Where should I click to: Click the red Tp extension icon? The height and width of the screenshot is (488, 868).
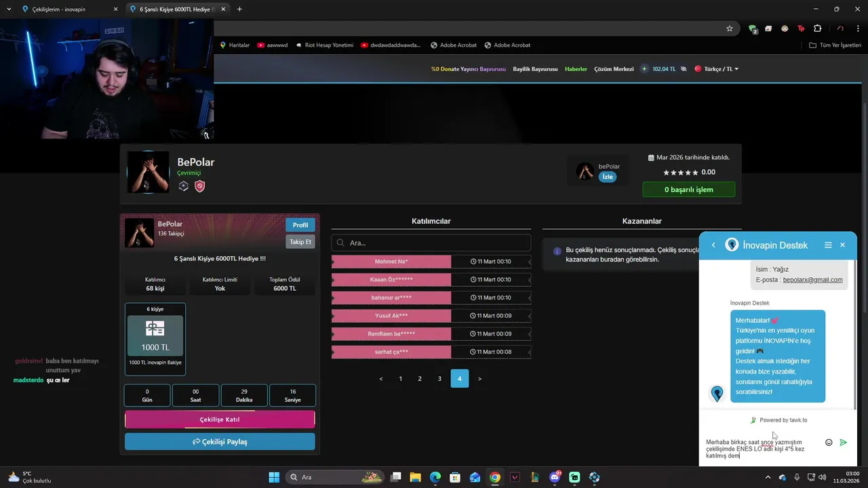(x=801, y=28)
